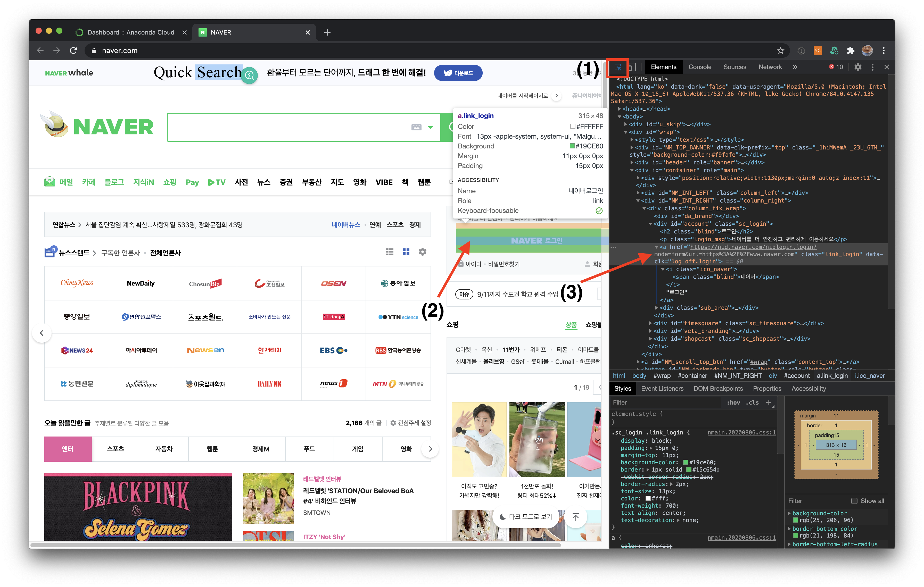This screenshot has width=924, height=587.
Task: Expand the div with class sub_area
Action: click(x=657, y=308)
